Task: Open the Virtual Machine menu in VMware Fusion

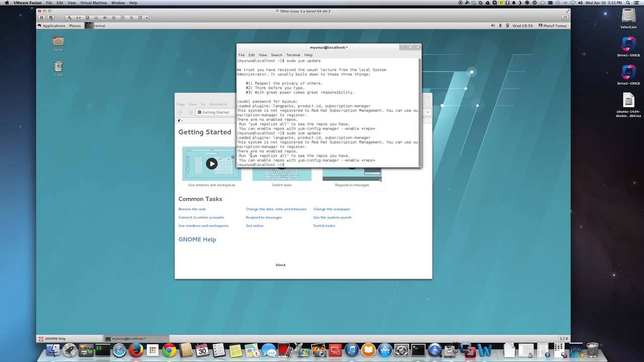Action: pyautogui.click(x=94, y=3)
